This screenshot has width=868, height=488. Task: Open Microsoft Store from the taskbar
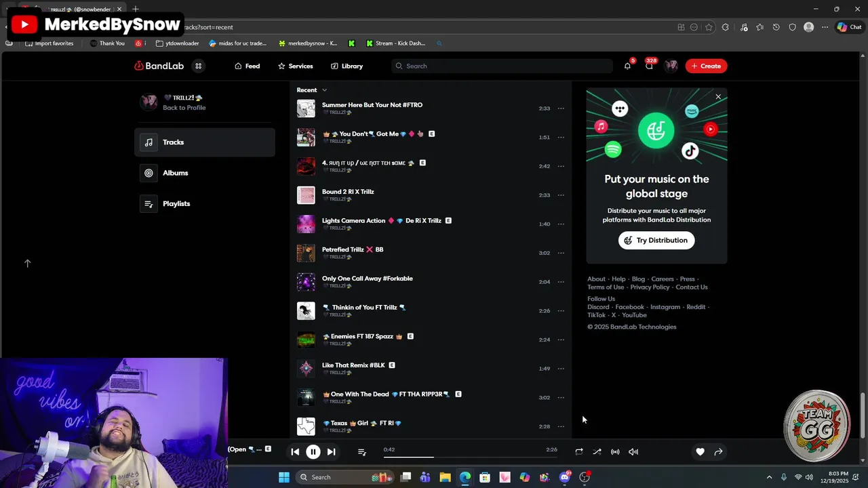(485, 477)
